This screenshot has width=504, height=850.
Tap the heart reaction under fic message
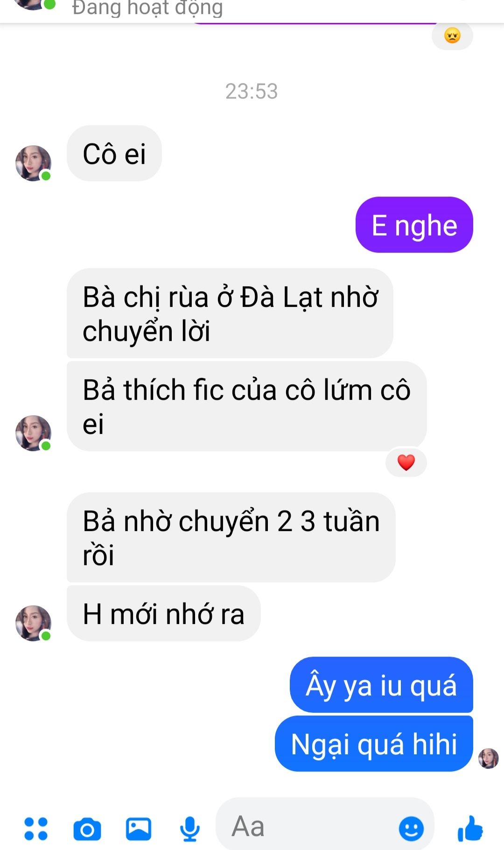[406, 463]
